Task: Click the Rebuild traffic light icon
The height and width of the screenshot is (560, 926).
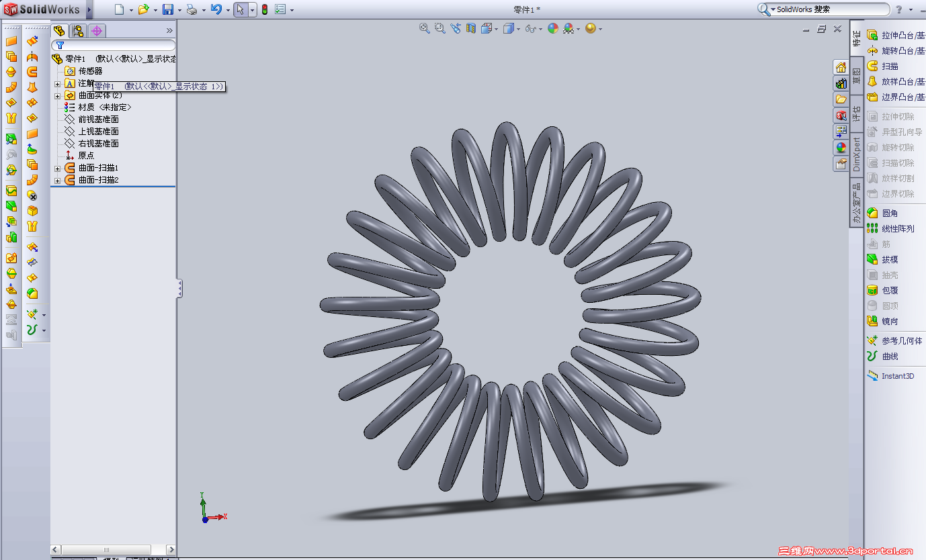Action: tap(265, 9)
